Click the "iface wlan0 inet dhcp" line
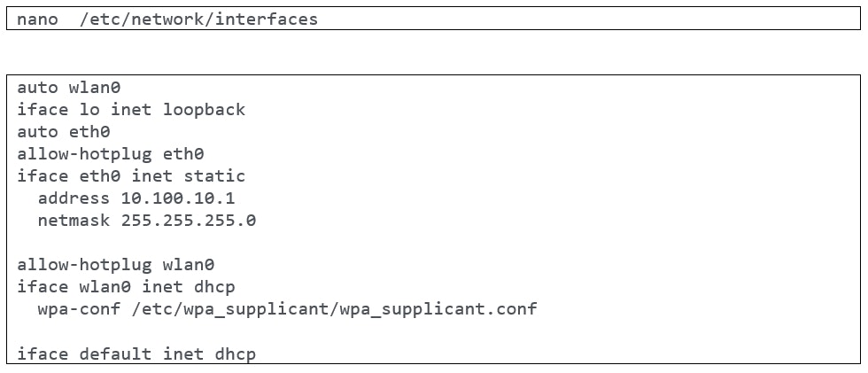The image size is (868, 373). [126, 287]
